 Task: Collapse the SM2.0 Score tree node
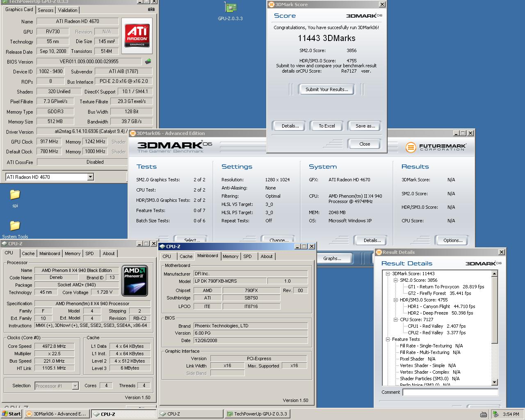396,280
